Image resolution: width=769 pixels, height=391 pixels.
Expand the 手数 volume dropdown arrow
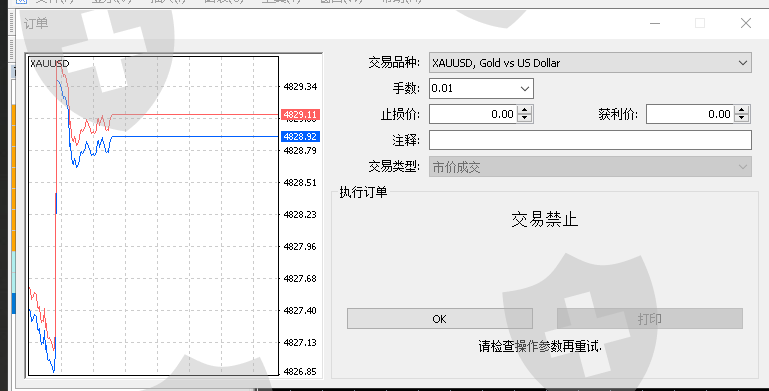524,89
